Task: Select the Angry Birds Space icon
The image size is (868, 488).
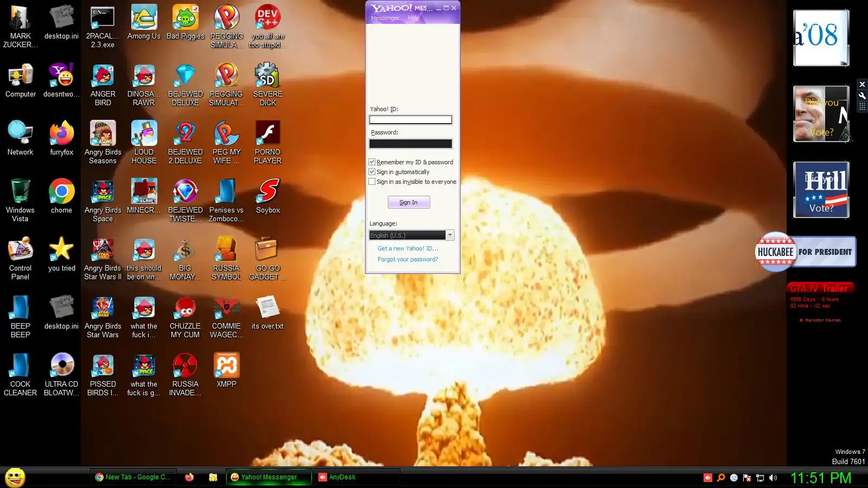Action: (103, 200)
